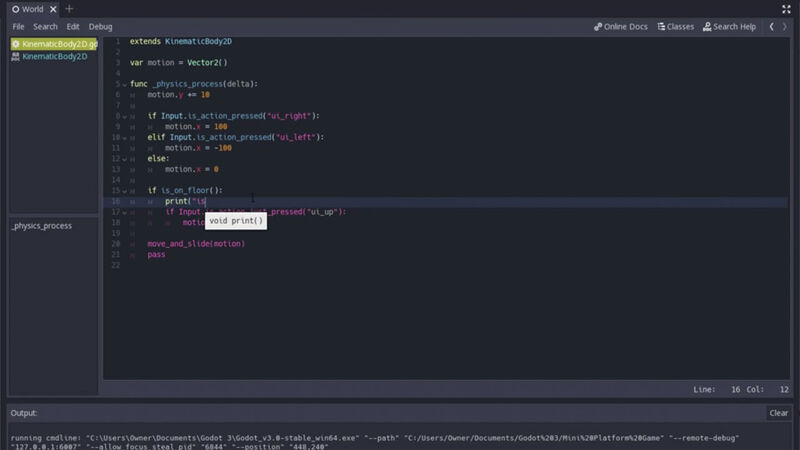This screenshot has height=450, width=800.
Task: Open Online Docs link
Action: (x=621, y=27)
